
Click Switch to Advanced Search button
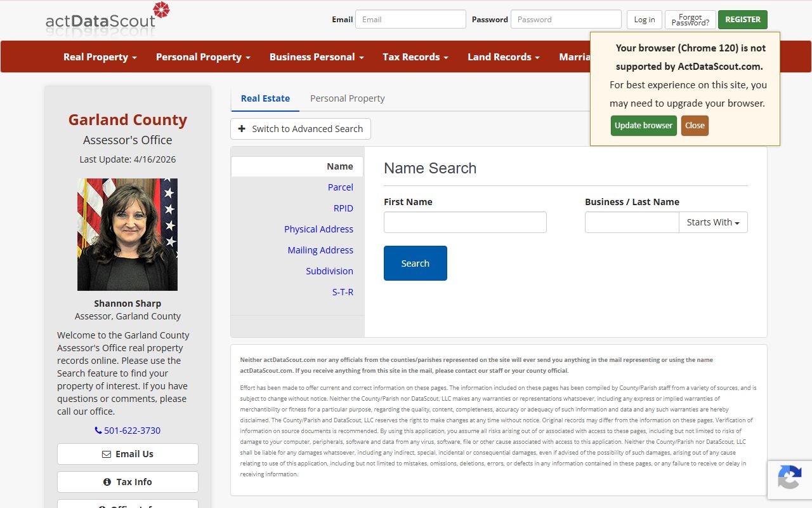(x=301, y=129)
